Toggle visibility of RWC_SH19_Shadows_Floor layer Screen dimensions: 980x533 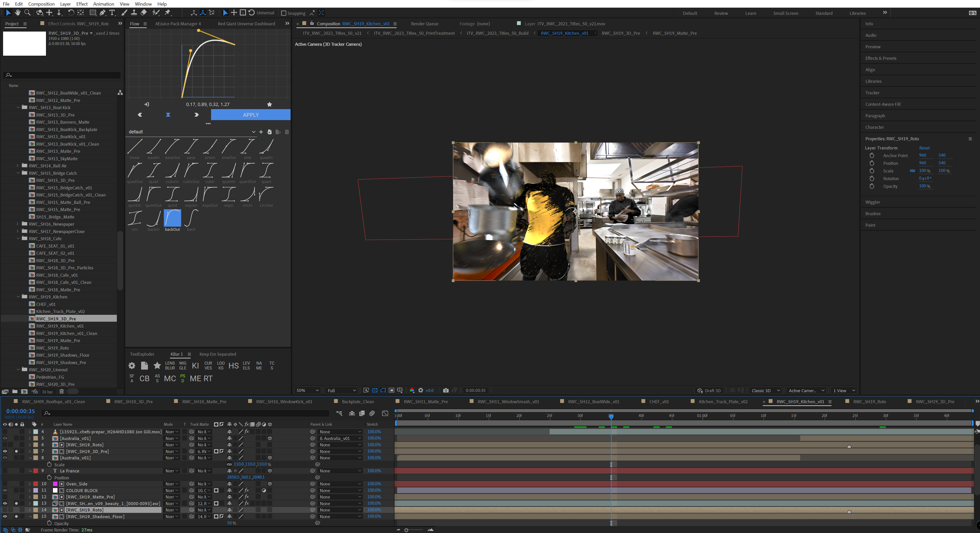coord(5,517)
